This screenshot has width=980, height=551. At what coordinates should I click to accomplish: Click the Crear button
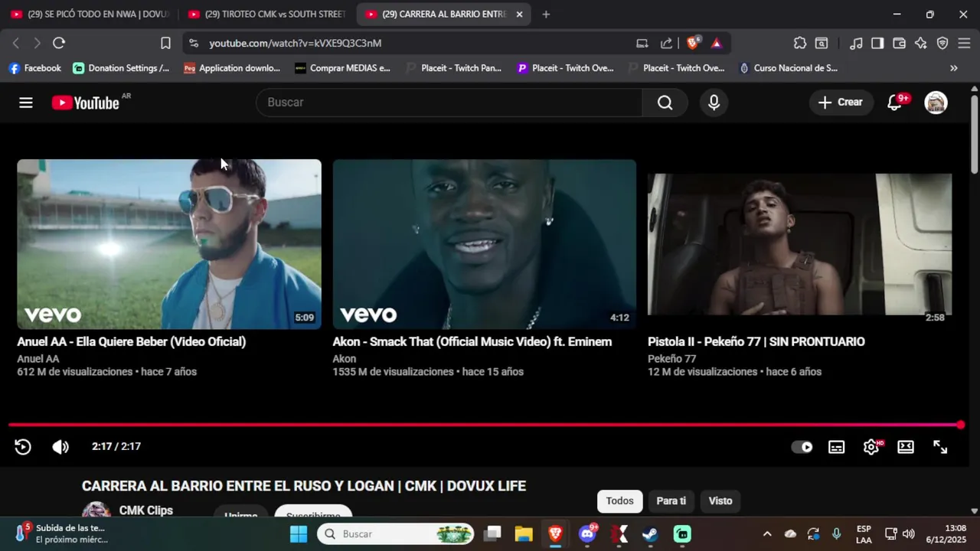pyautogui.click(x=841, y=103)
